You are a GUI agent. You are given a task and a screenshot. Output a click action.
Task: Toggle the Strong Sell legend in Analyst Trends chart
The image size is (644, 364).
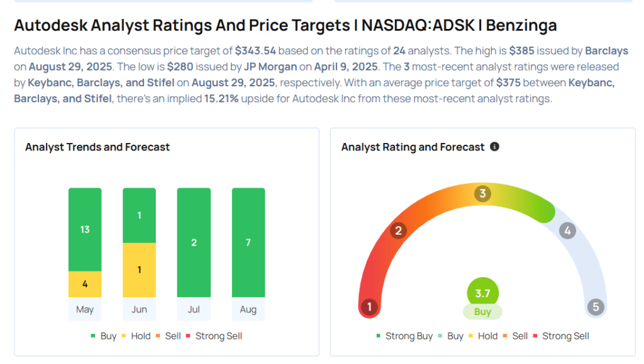213,336
